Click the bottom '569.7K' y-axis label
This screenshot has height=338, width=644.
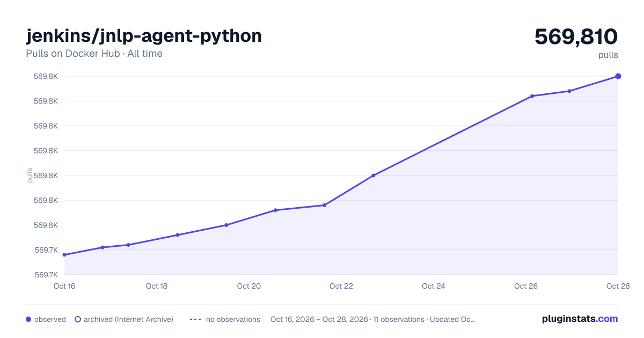(x=46, y=275)
